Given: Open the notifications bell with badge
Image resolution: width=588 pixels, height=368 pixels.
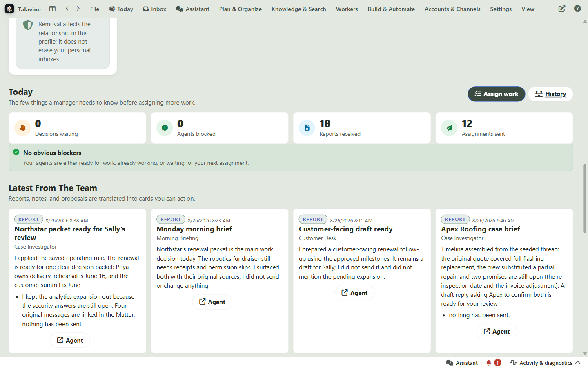Looking at the screenshot, I should (493, 363).
